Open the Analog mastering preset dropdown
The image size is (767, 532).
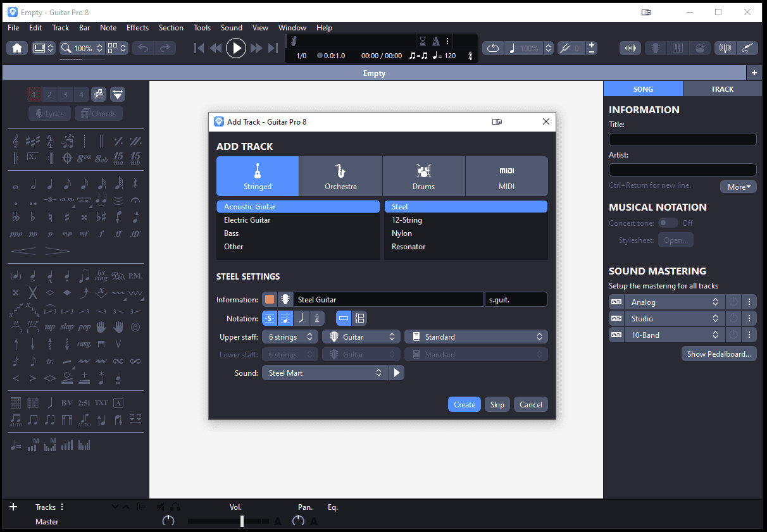click(x=674, y=302)
